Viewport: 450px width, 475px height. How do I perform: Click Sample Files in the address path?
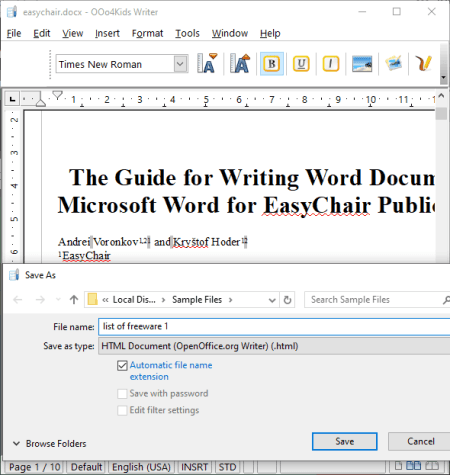pyautogui.click(x=197, y=300)
